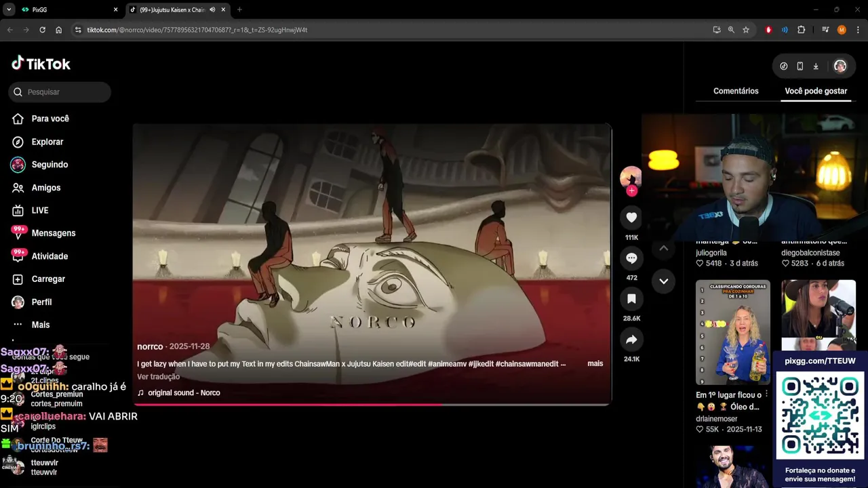The height and width of the screenshot is (488, 868).
Task: Go to next video down arrow
Action: click(x=663, y=281)
